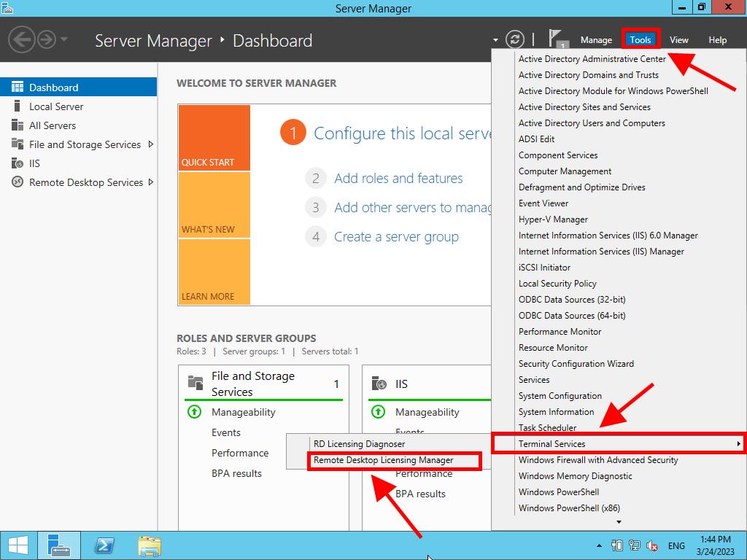The image size is (747, 560).
Task: Click the Configure this local server link
Action: point(402,133)
